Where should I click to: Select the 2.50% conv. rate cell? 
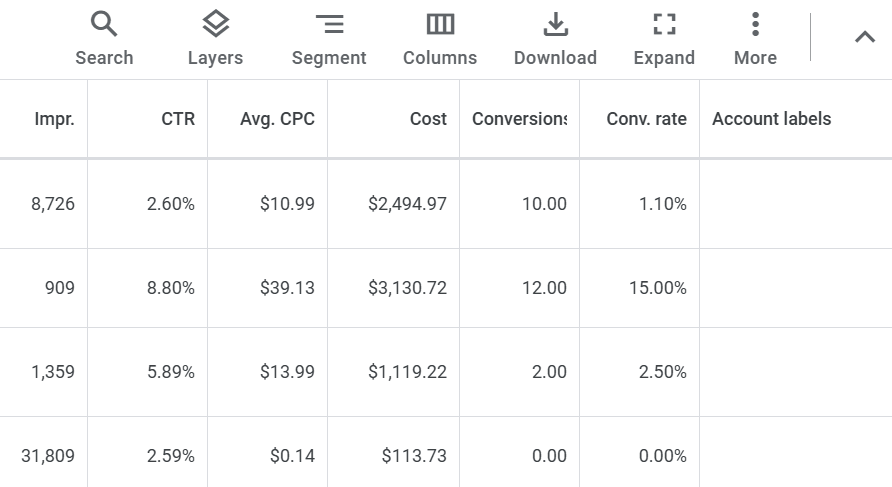[639, 372]
